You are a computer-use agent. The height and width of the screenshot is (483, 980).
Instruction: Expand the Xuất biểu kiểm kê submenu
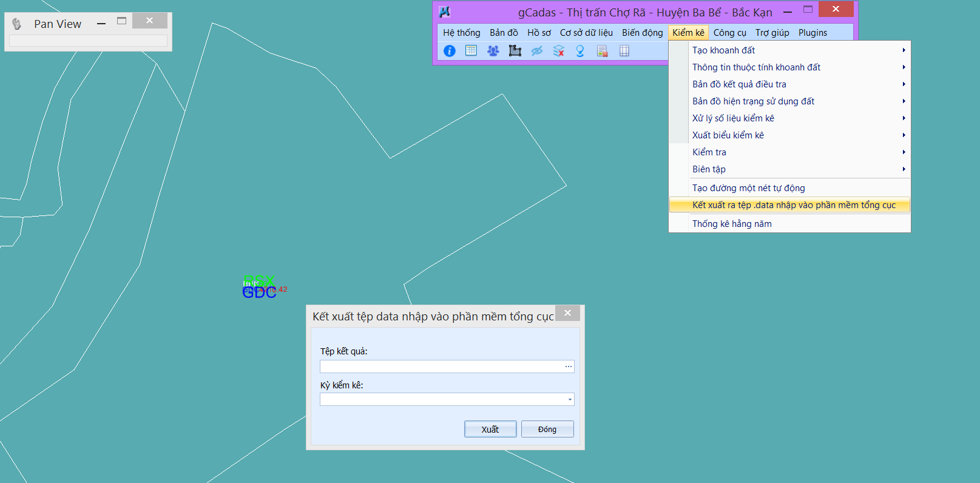coord(789,135)
